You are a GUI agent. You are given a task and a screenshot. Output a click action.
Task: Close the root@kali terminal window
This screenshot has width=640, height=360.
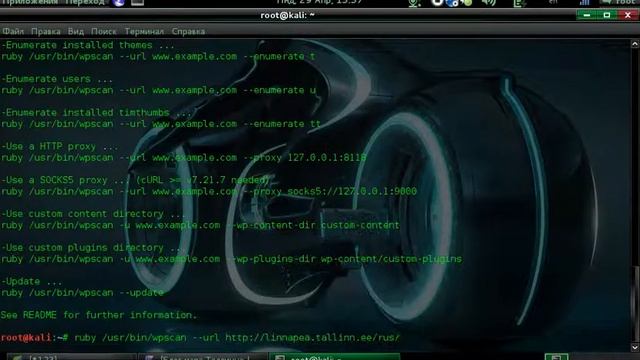[x=628, y=15]
